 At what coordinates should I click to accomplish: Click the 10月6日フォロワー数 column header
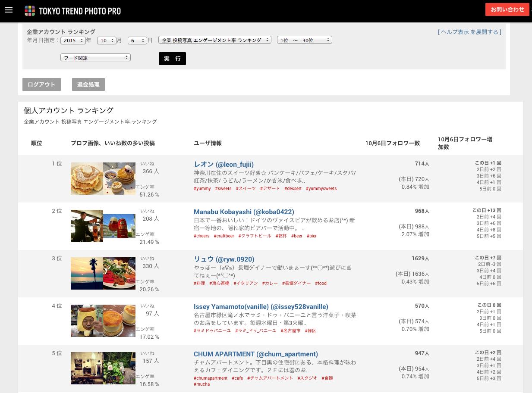(x=393, y=143)
